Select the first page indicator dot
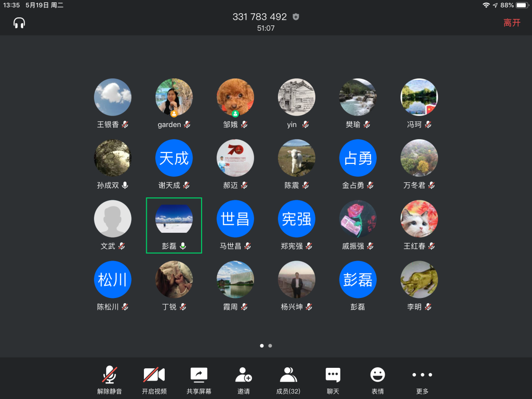The height and width of the screenshot is (399, 532). tap(262, 346)
